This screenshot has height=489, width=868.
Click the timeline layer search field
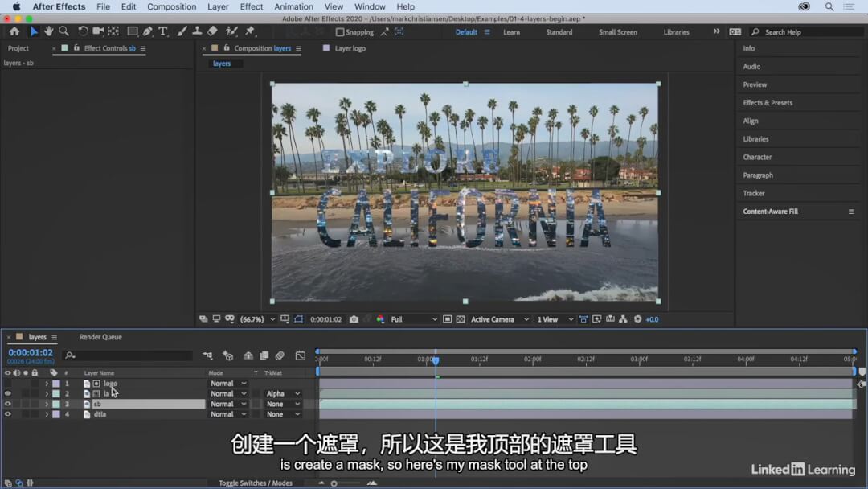click(x=129, y=355)
